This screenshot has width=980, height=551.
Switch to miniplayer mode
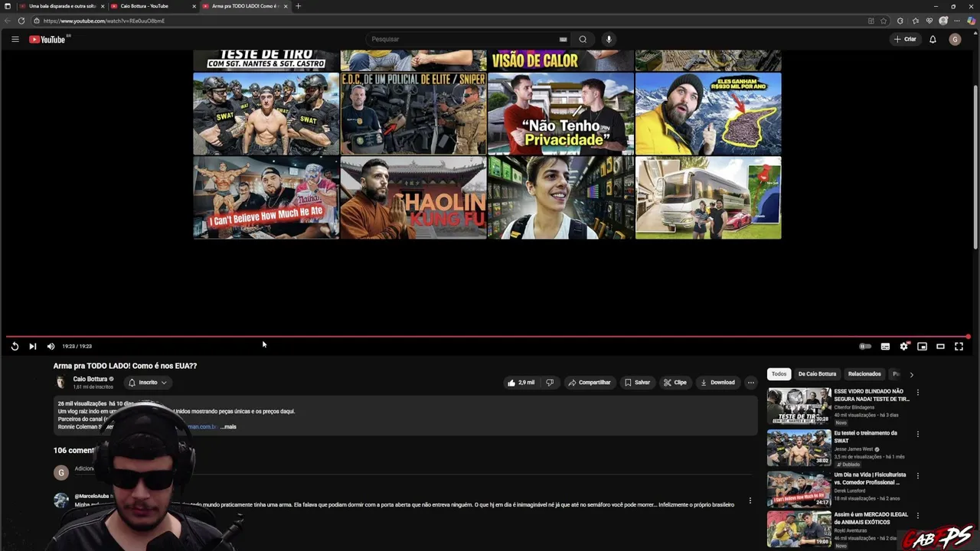coord(922,347)
